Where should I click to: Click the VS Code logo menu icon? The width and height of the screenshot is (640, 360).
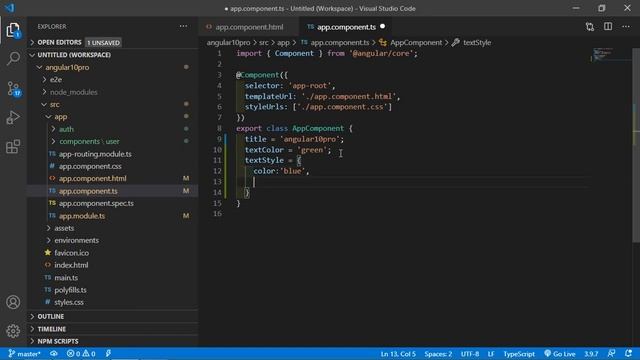click(x=10, y=8)
